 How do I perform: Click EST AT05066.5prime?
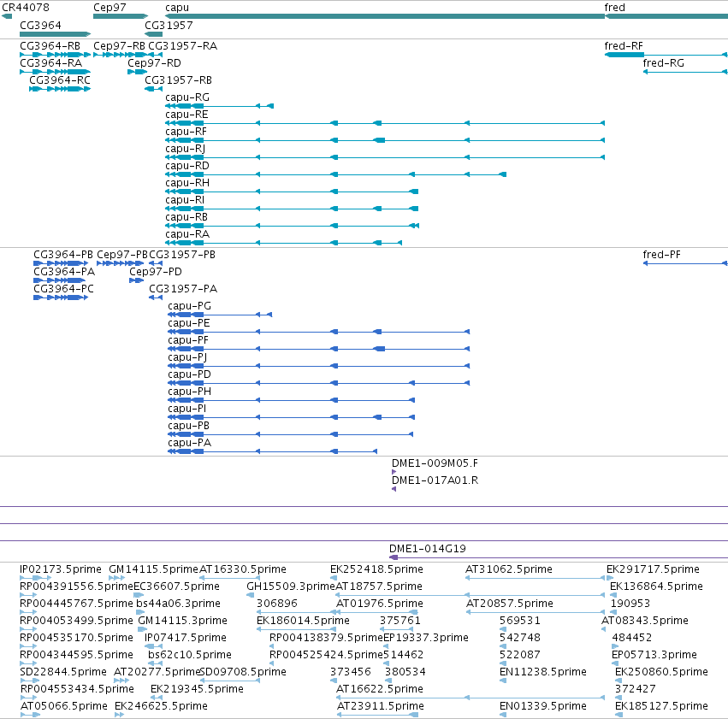coord(30,715)
